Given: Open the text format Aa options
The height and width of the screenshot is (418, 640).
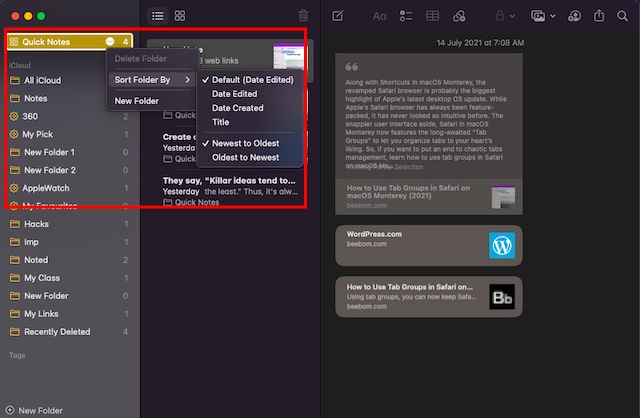Looking at the screenshot, I should click(x=379, y=16).
